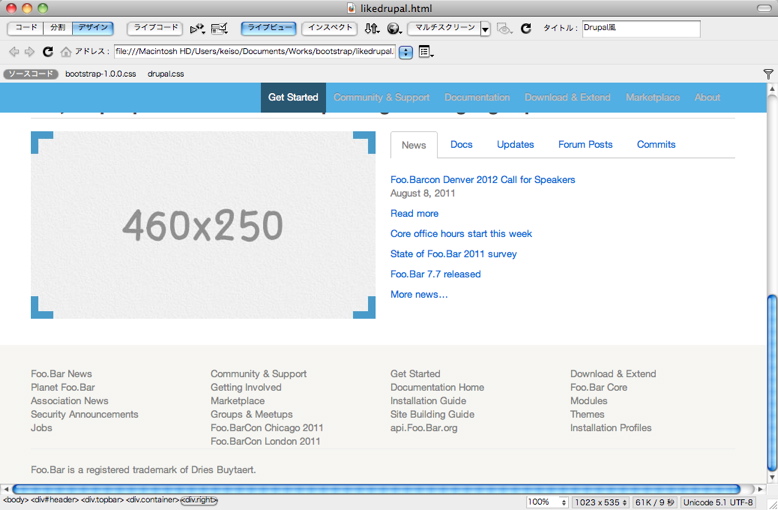The height and width of the screenshot is (510, 778).
Task: Click the live code options icon
Action: click(x=198, y=29)
